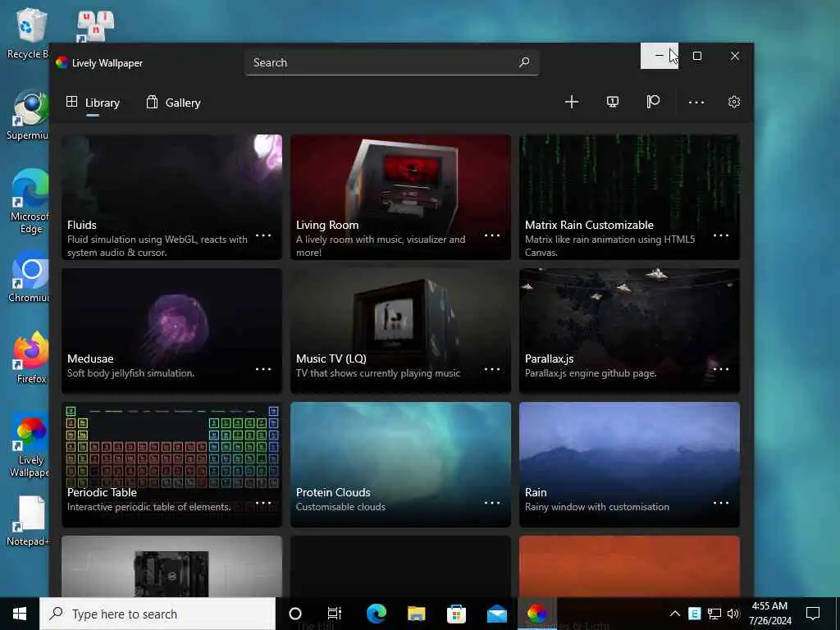The height and width of the screenshot is (630, 840).
Task: Switch to the Gallery tab
Action: pos(174,103)
